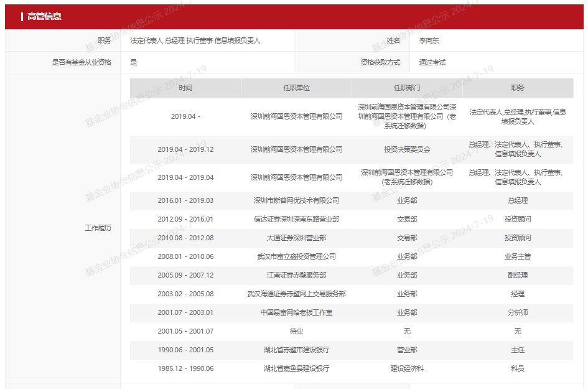Click the 资格获取方式 label
The height and width of the screenshot is (389, 588).
380,62
